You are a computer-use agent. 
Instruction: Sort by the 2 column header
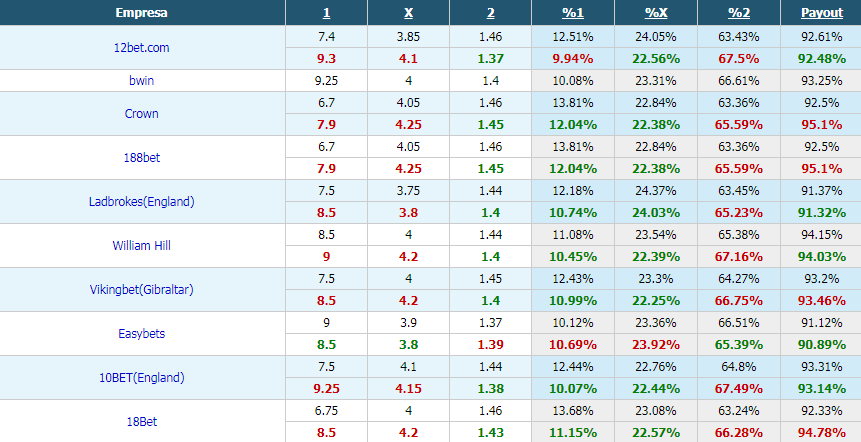tap(490, 13)
